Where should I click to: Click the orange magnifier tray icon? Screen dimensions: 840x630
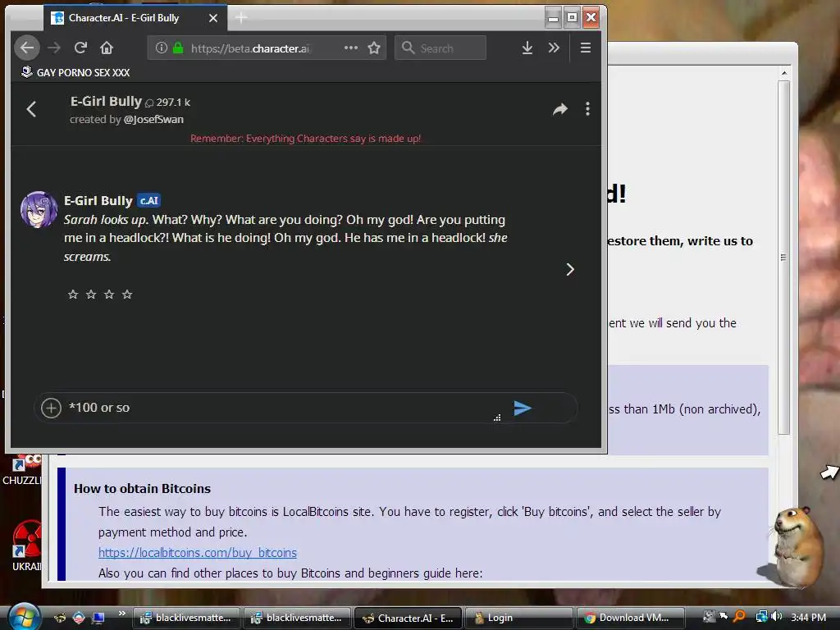739,617
